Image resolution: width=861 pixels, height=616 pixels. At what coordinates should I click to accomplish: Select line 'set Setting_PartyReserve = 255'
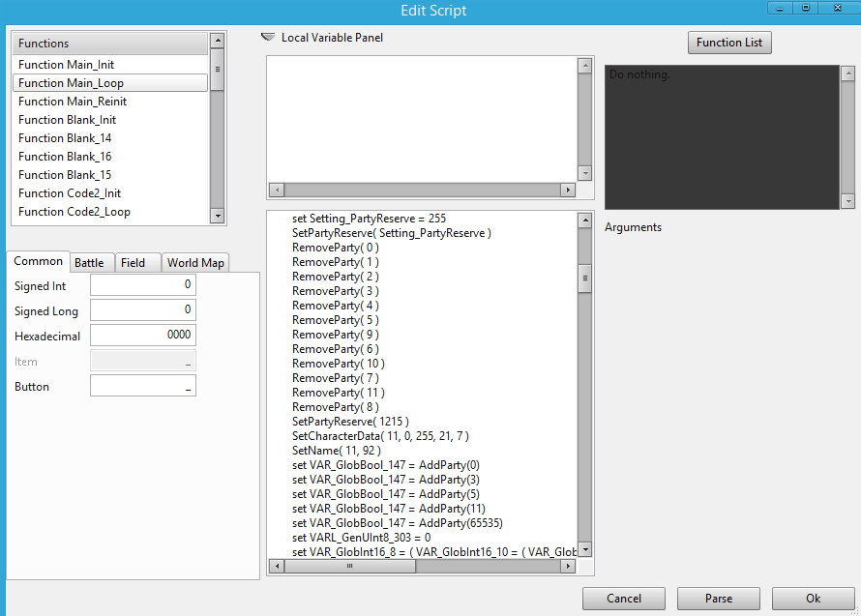click(369, 219)
